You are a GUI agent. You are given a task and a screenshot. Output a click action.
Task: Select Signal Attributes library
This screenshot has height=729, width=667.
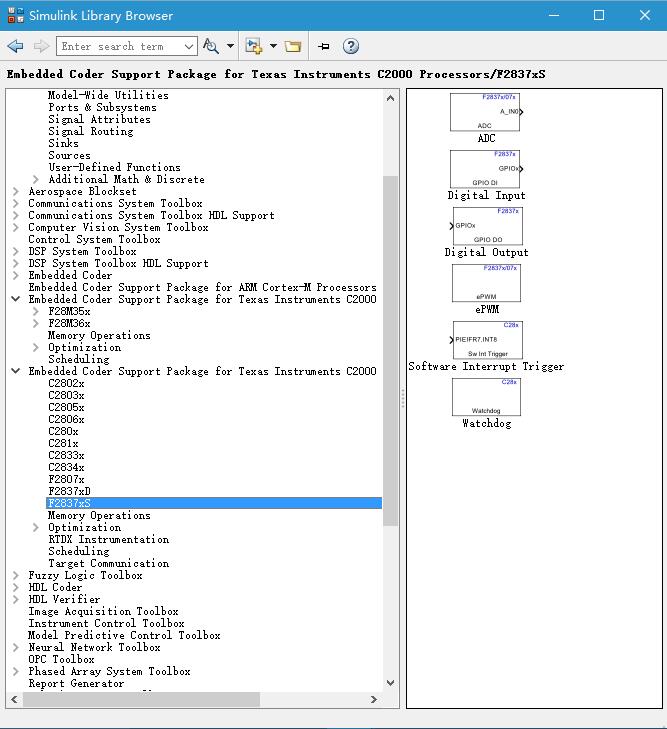click(99, 119)
